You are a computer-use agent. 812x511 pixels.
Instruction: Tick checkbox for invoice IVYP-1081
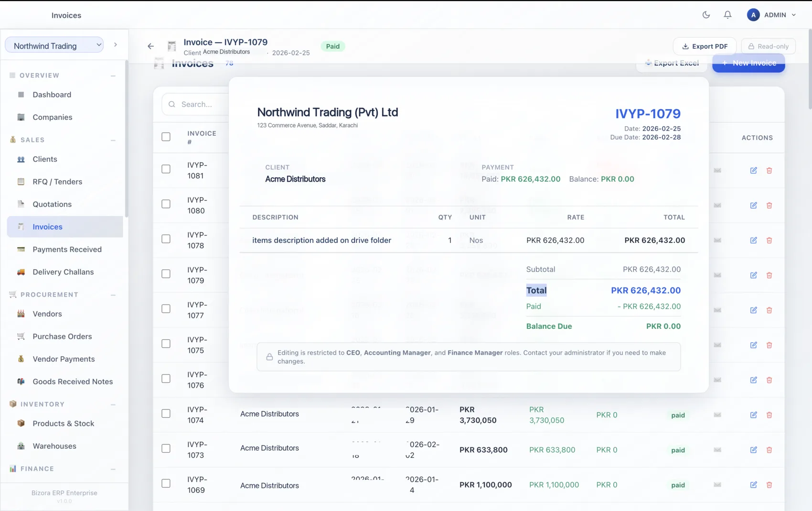[x=166, y=169]
